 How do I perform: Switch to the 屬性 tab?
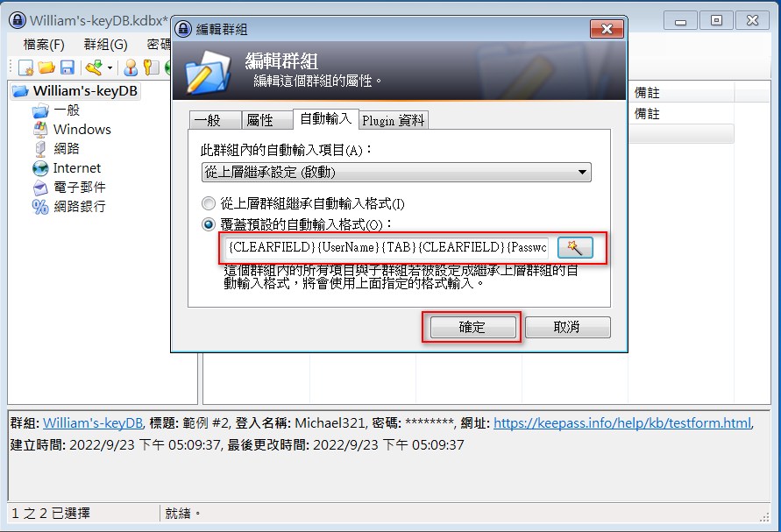pyautogui.click(x=267, y=120)
